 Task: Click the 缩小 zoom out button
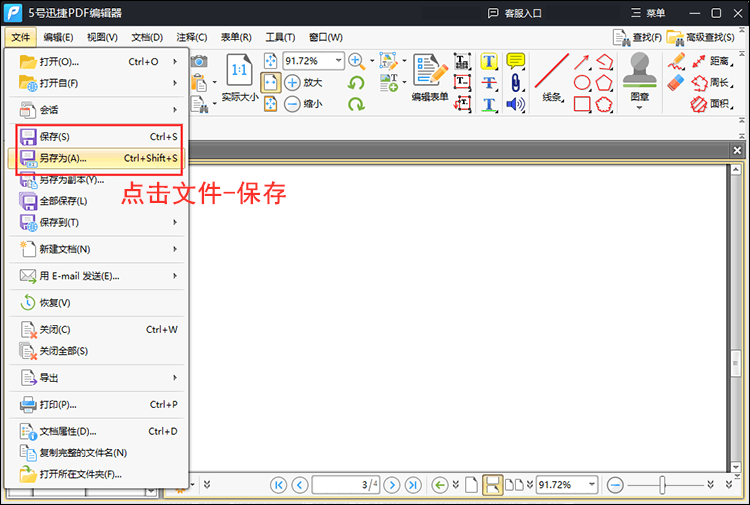pyautogui.click(x=303, y=104)
